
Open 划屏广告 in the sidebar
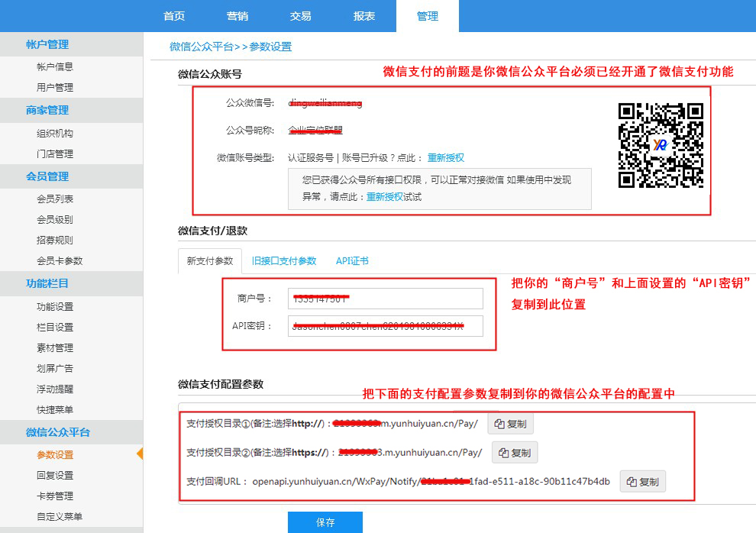click(x=55, y=369)
